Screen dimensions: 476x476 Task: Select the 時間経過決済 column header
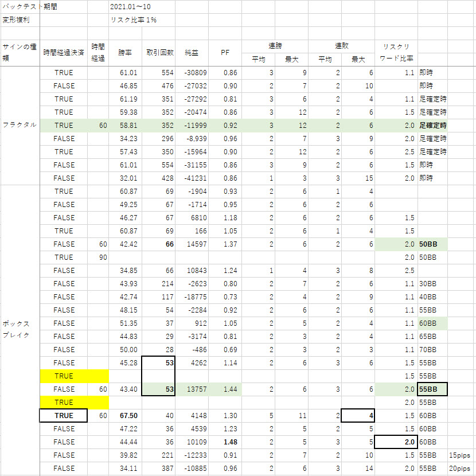64,53
